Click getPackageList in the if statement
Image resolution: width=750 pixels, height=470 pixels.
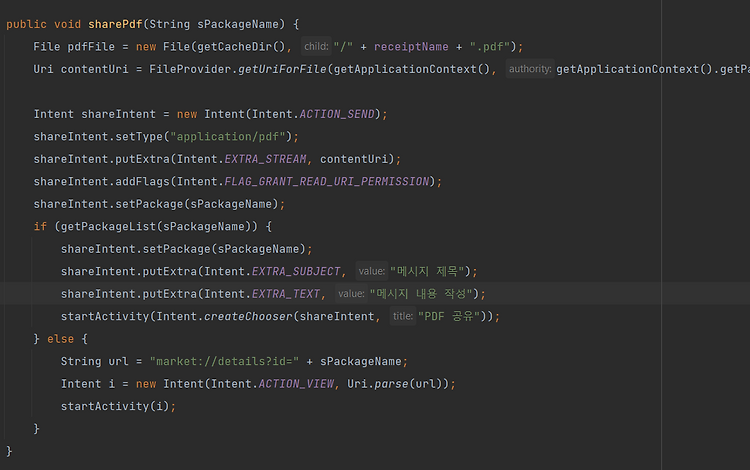pyautogui.click(x=108, y=227)
